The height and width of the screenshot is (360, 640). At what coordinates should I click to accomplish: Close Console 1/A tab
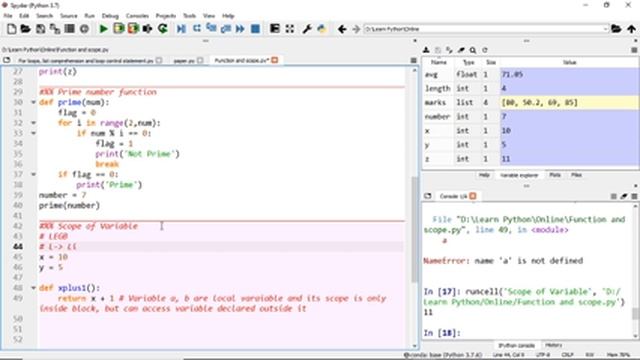point(473,196)
